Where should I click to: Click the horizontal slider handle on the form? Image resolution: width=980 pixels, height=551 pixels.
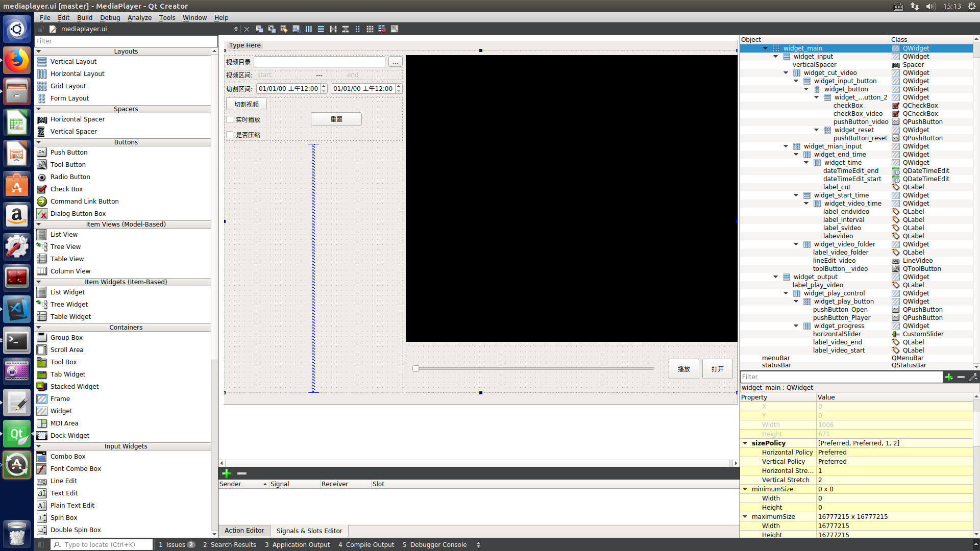[415, 368]
